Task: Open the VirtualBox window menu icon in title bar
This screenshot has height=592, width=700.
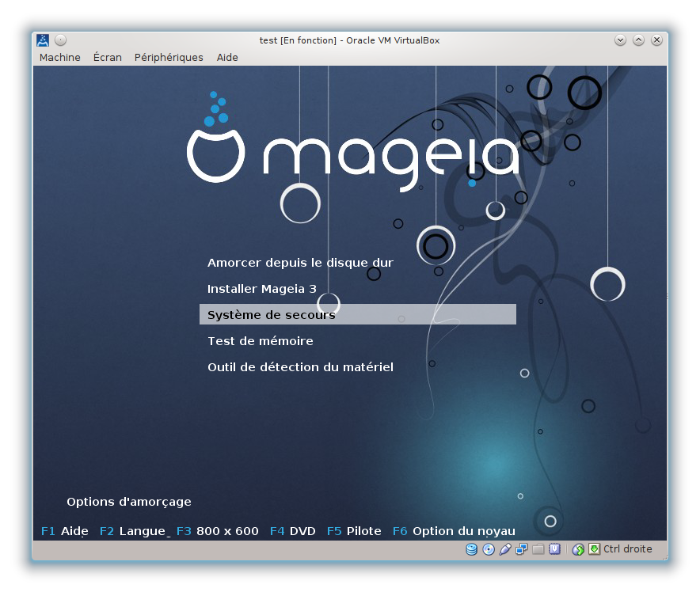Action: [43, 40]
